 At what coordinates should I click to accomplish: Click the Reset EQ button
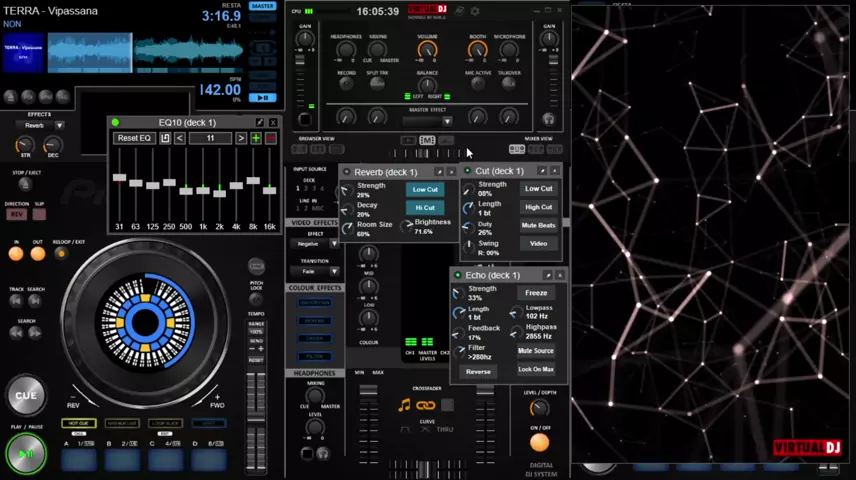point(134,138)
